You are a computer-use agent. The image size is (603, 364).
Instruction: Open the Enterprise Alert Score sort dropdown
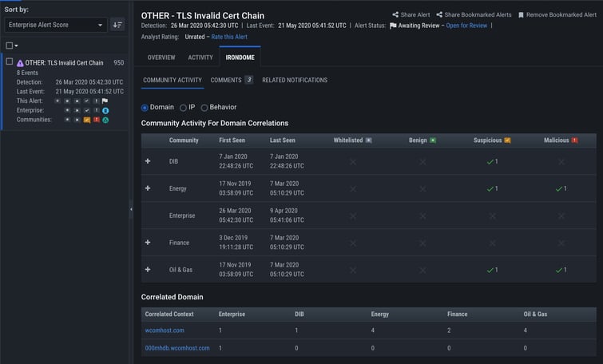pyautogui.click(x=56, y=25)
